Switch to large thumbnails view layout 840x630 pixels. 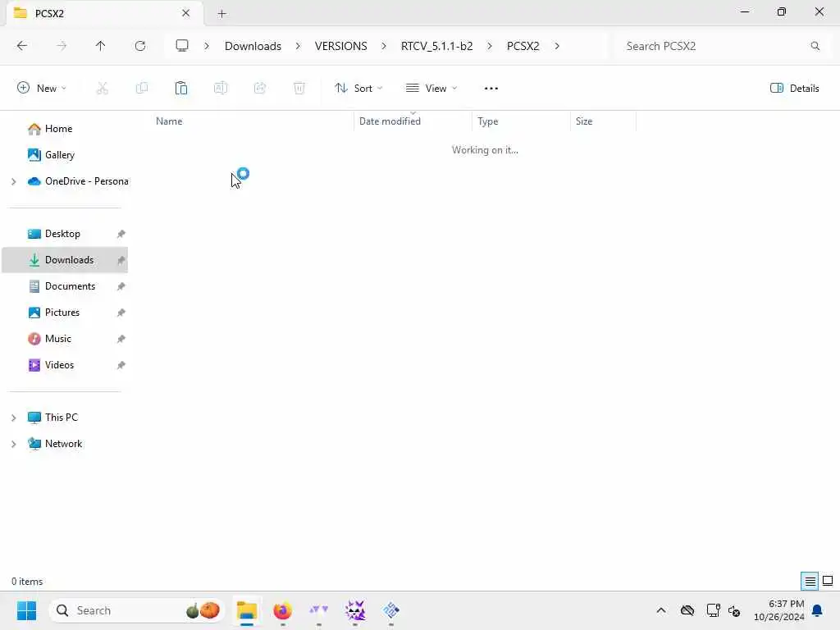coord(828,581)
